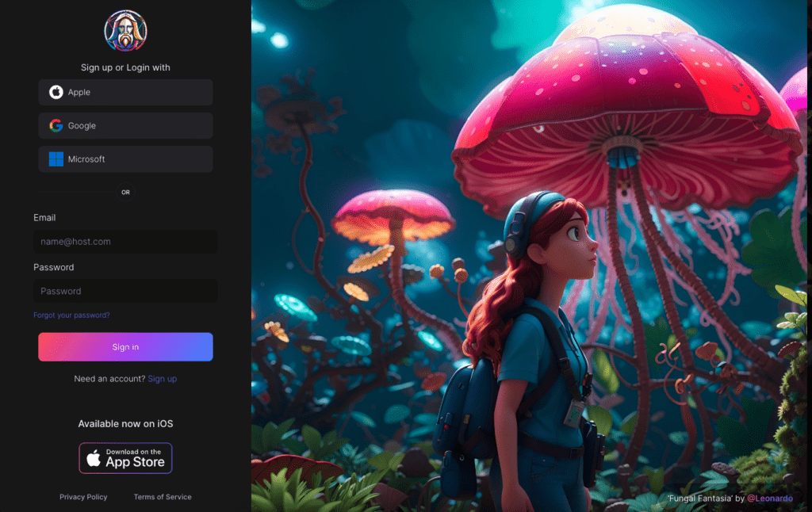Screen dimensions: 812x512
Task: Choose Microsoft login option
Action: [x=125, y=159]
